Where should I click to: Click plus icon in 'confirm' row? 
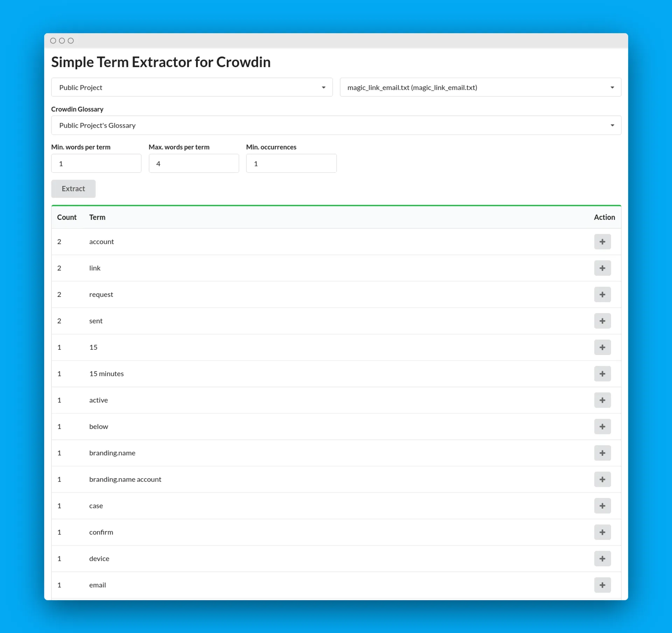click(x=602, y=532)
